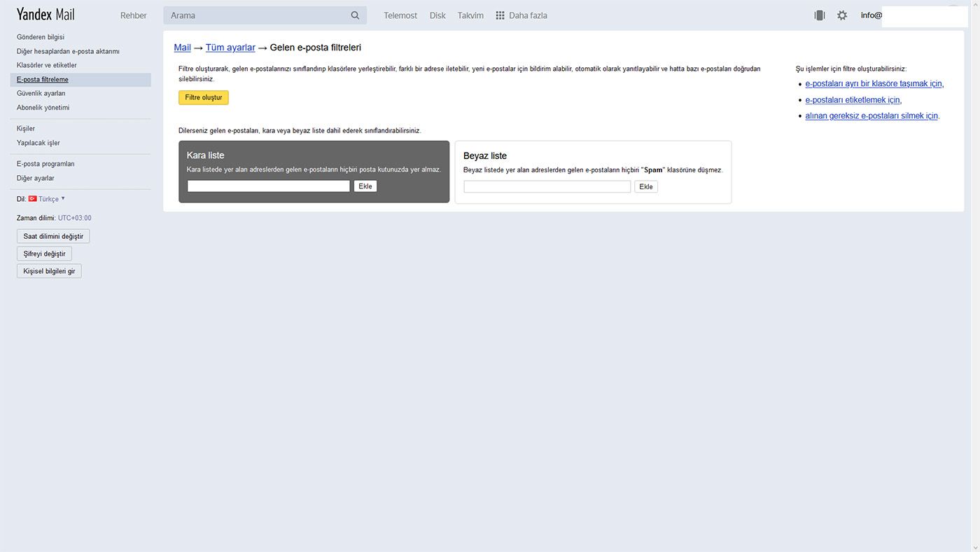Open Disk in the top bar

(437, 15)
